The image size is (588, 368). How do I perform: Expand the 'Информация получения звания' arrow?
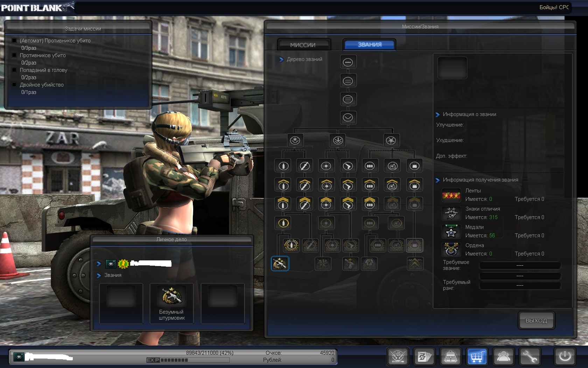437,180
